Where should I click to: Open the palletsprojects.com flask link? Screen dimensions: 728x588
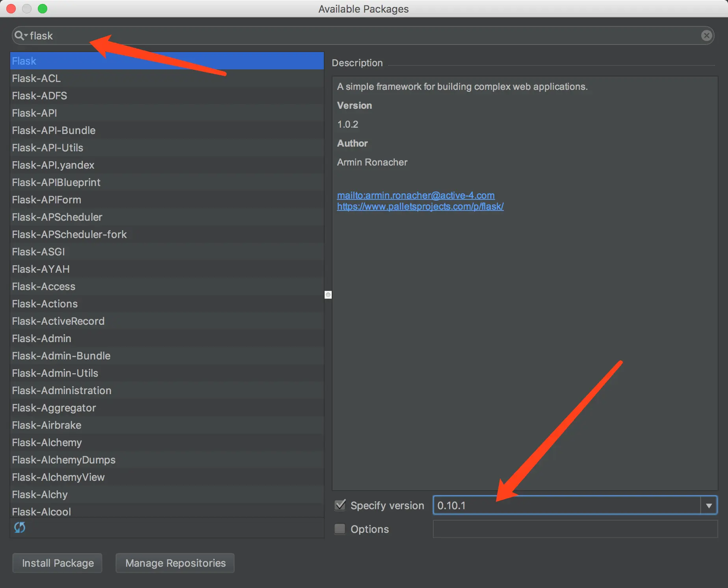click(420, 207)
